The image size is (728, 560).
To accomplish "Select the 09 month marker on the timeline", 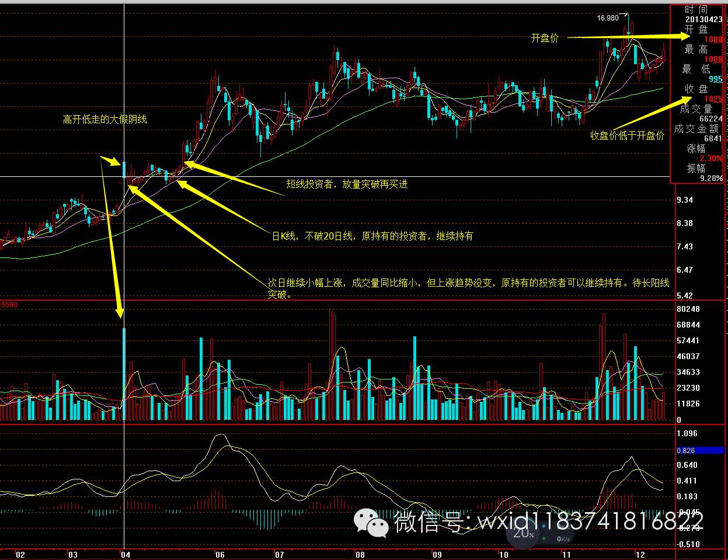I will tap(437, 553).
